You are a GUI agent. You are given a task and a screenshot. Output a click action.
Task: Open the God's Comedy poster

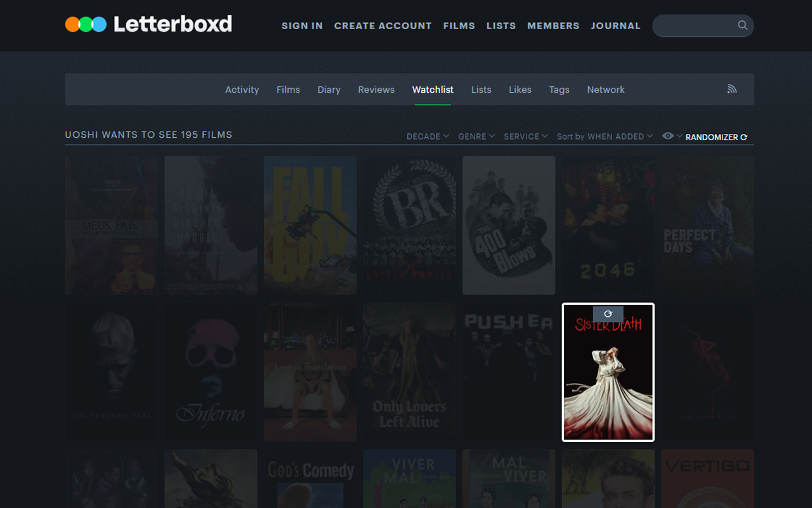pyautogui.click(x=310, y=479)
